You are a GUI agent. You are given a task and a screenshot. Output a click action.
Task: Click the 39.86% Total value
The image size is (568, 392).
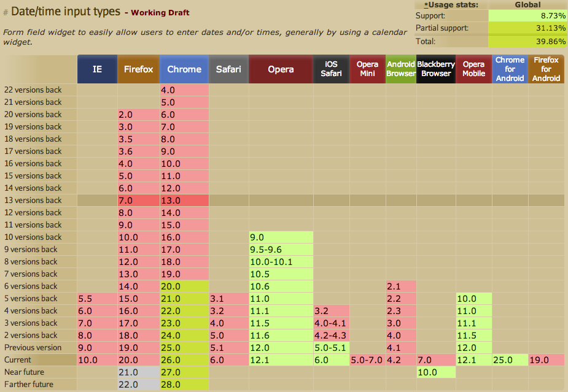click(527, 41)
